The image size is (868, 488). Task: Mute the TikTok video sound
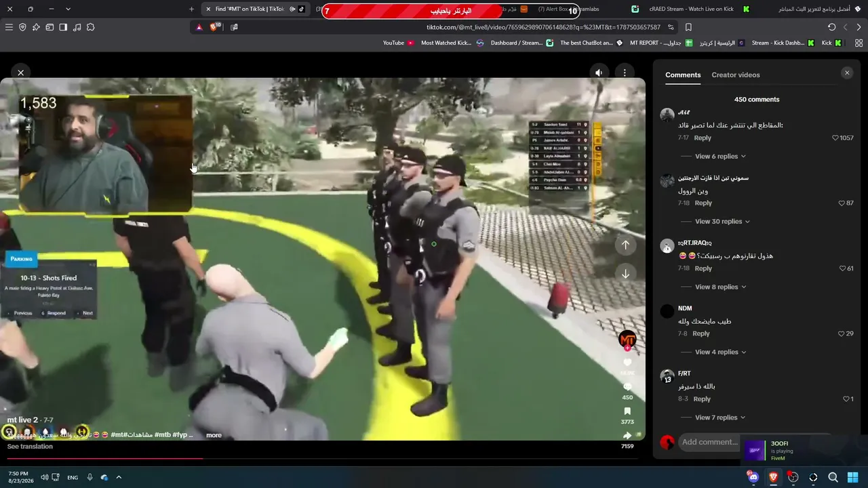tap(599, 73)
